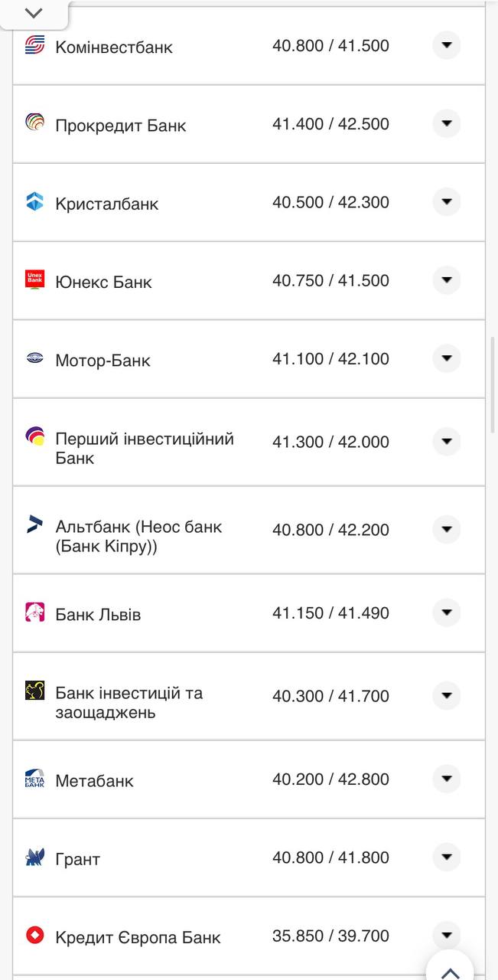This screenshot has width=498, height=980.
Task: Click the Комінвестбанк logo icon
Action: point(34,46)
